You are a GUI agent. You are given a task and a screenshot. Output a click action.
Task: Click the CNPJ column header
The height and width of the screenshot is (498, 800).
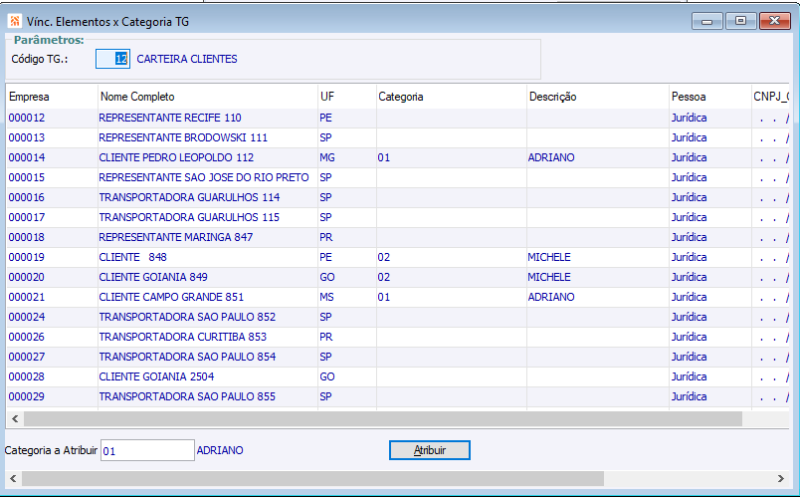(770, 97)
